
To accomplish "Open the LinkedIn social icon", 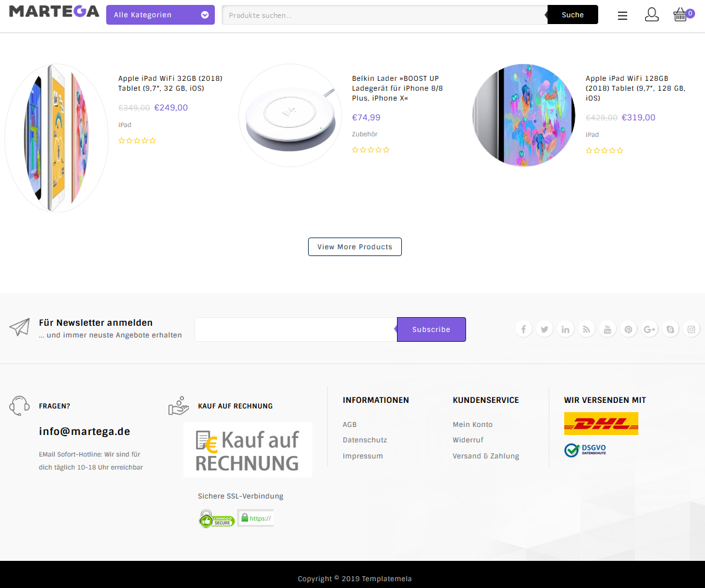I will [565, 329].
